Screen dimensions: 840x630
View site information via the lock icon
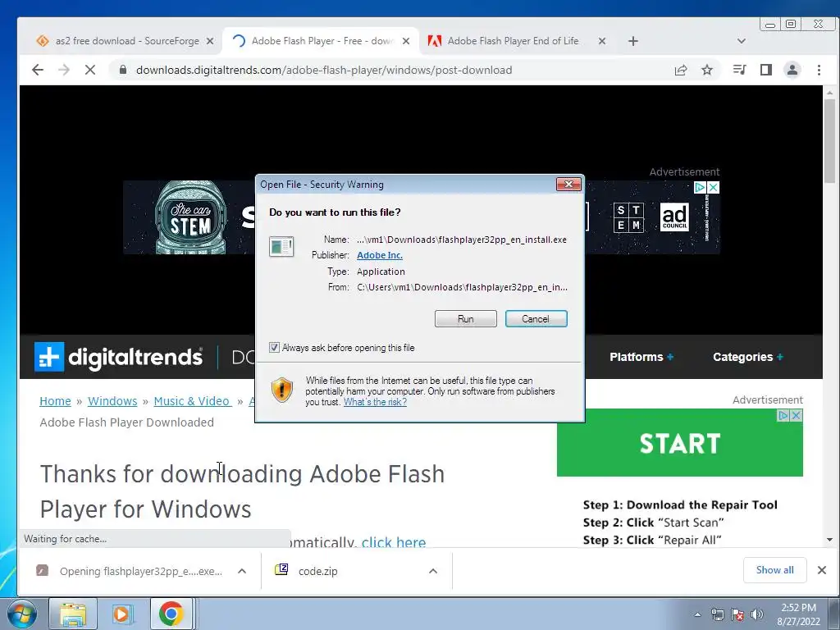click(x=123, y=70)
